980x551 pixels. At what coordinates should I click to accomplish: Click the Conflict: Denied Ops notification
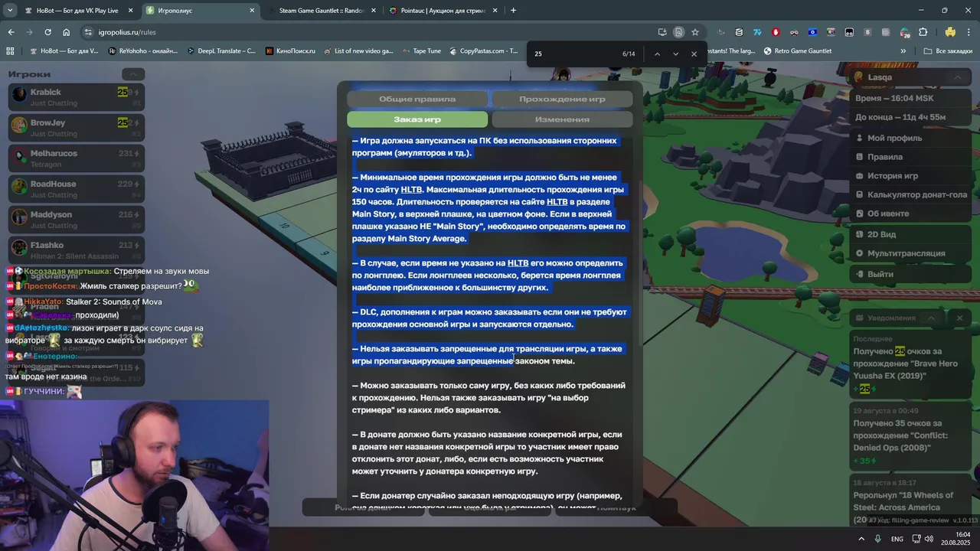pyautogui.click(x=911, y=436)
